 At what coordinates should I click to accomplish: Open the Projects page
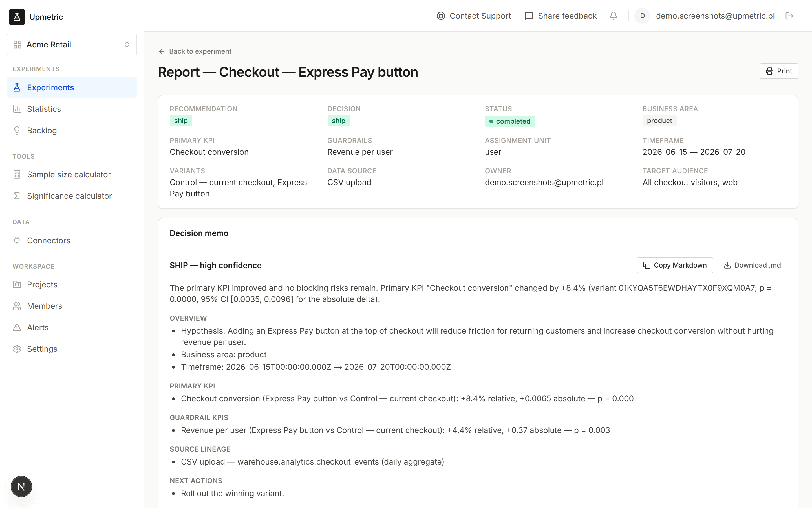point(72,284)
